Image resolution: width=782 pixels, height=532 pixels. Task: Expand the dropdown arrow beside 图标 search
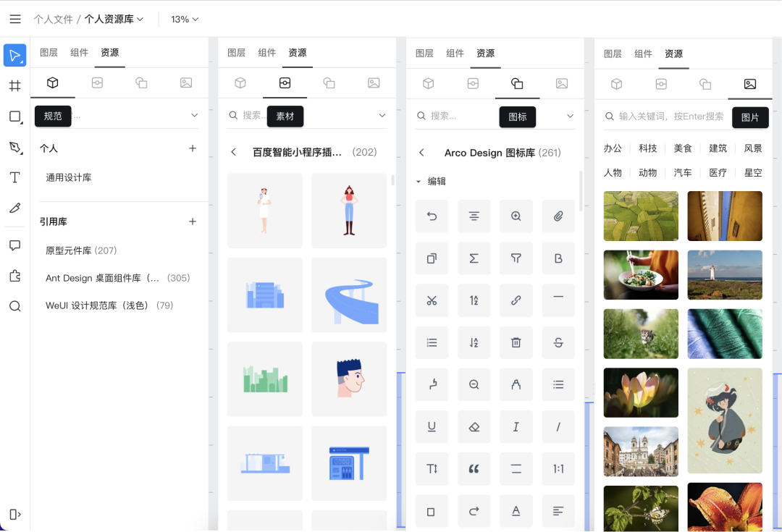[570, 117]
